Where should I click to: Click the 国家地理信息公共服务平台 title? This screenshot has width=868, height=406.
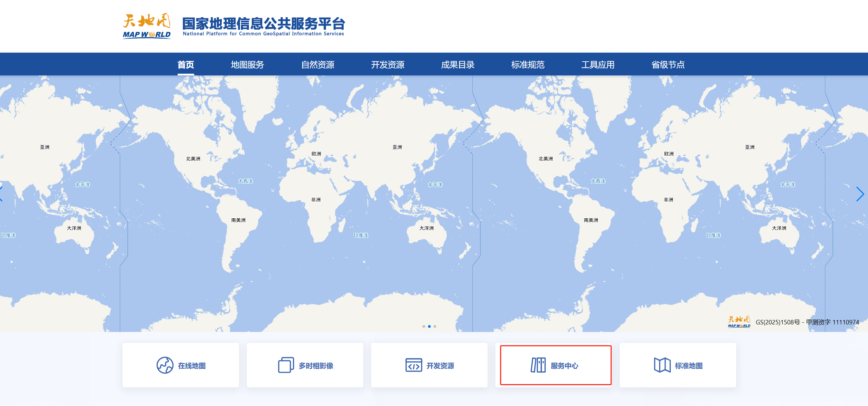pyautogui.click(x=263, y=23)
